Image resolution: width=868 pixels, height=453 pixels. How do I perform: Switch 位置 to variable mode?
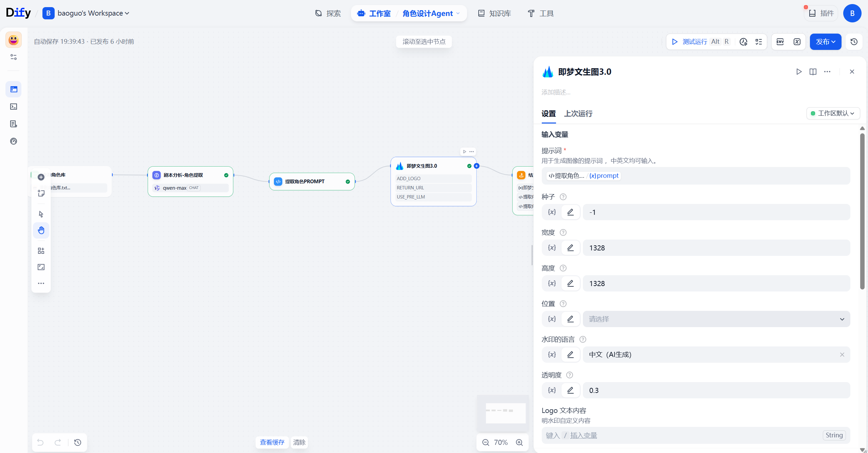pyautogui.click(x=552, y=319)
